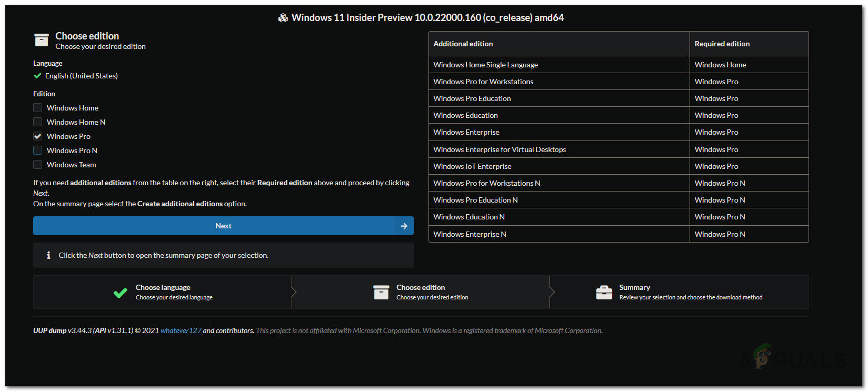Click the briefcase icon in the Summary step
The height and width of the screenshot is (392, 868).
click(604, 292)
